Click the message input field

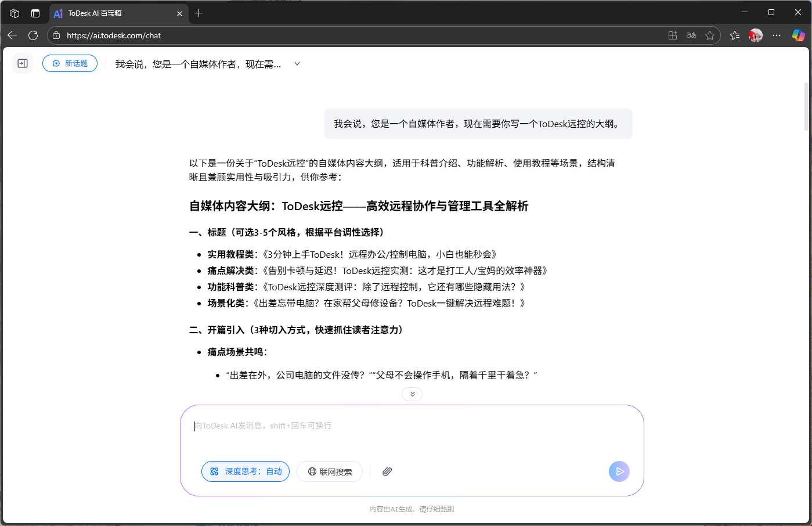[x=412, y=426]
